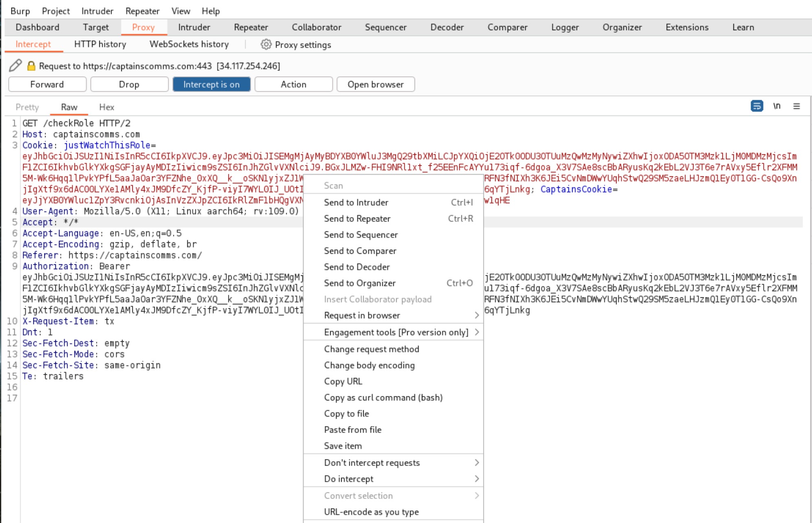This screenshot has width=812, height=523.
Task: Open the Learn tab
Action: coord(743,27)
